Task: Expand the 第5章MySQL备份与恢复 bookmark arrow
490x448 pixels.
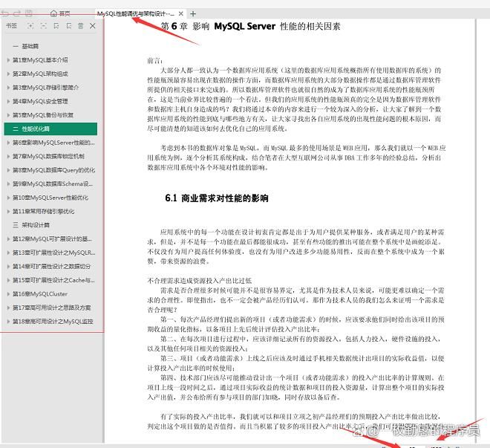Action: [x=8, y=115]
